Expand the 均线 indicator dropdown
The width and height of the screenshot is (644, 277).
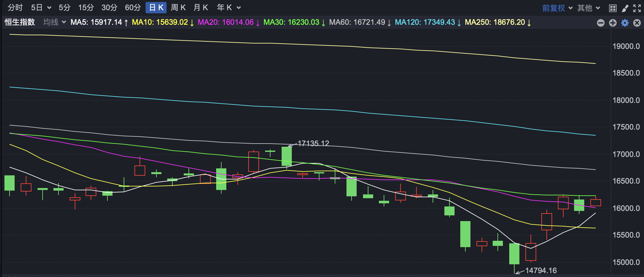(54, 22)
